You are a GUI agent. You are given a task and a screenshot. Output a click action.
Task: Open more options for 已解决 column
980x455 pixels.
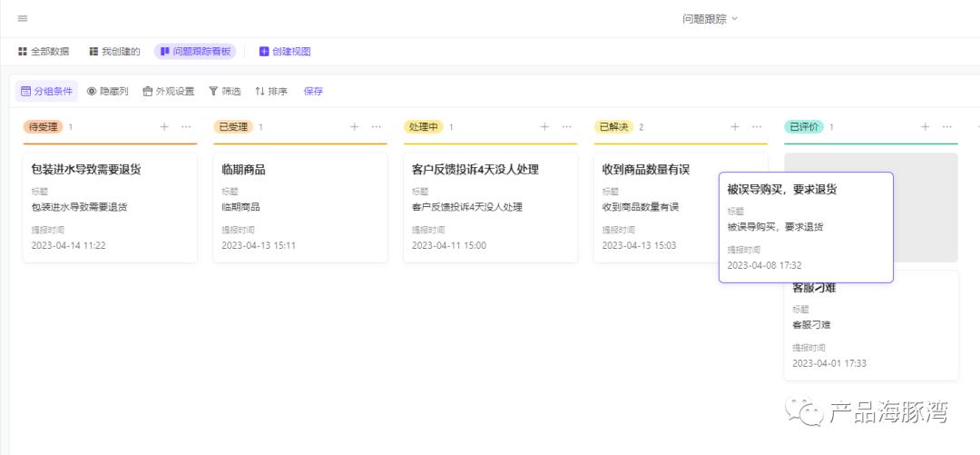click(757, 126)
